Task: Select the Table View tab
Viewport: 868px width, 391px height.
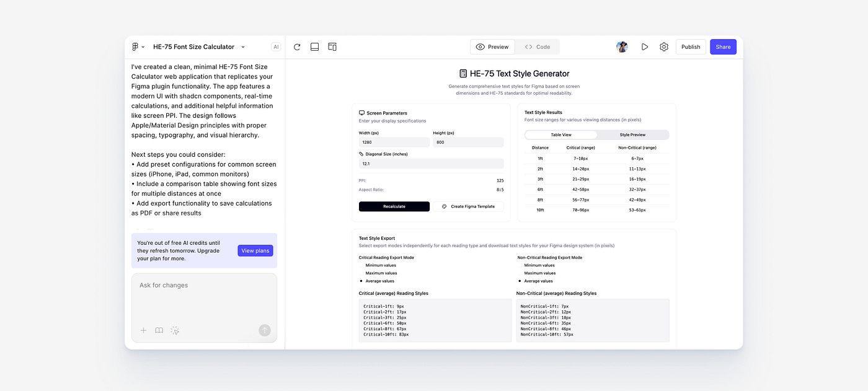Action: click(x=561, y=134)
